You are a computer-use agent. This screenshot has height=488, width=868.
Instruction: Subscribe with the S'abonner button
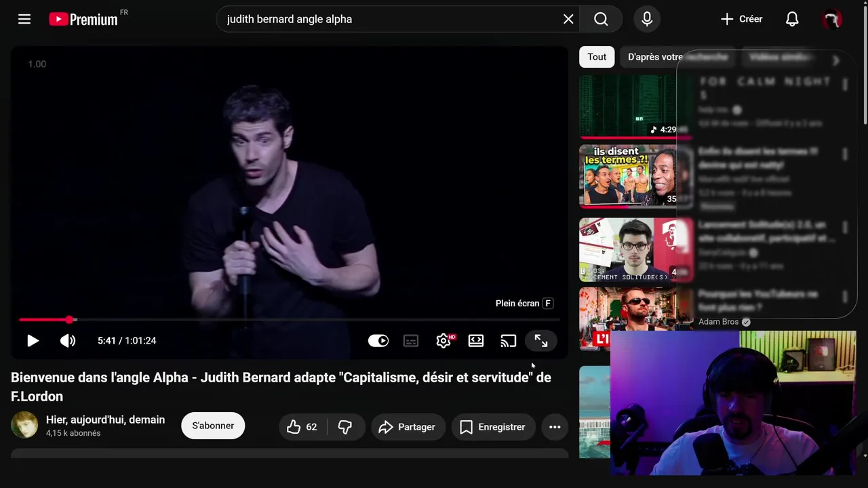(x=213, y=426)
